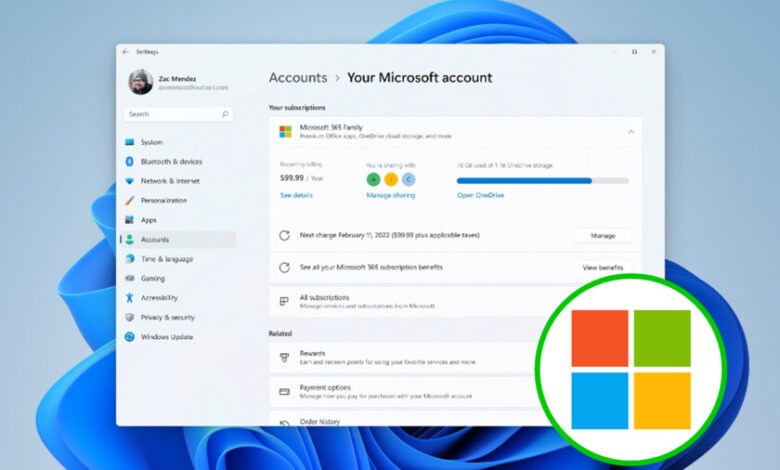Open See details link

[296, 195]
